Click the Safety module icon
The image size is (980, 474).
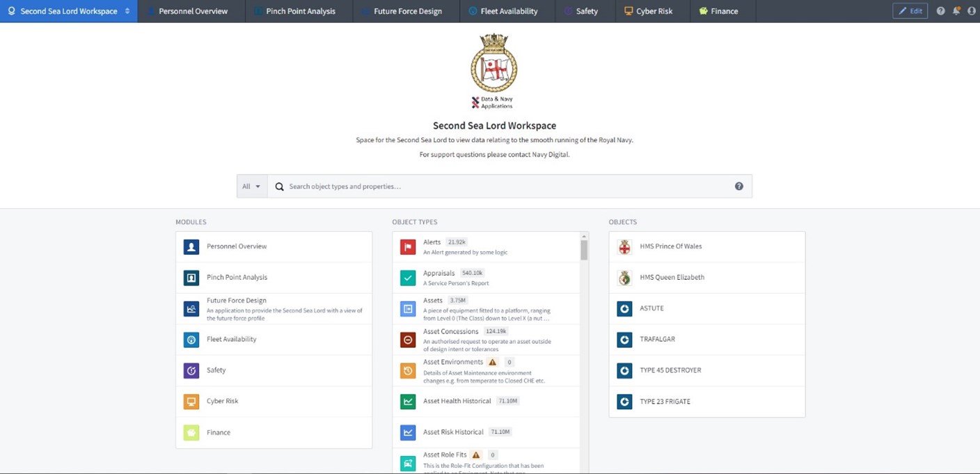point(191,370)
